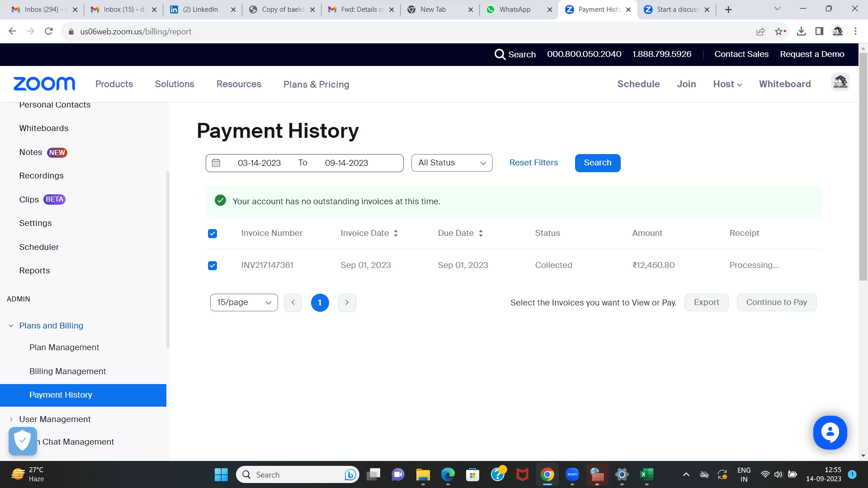Click the blue Search button
868x488 pixels.
point(597,163)
